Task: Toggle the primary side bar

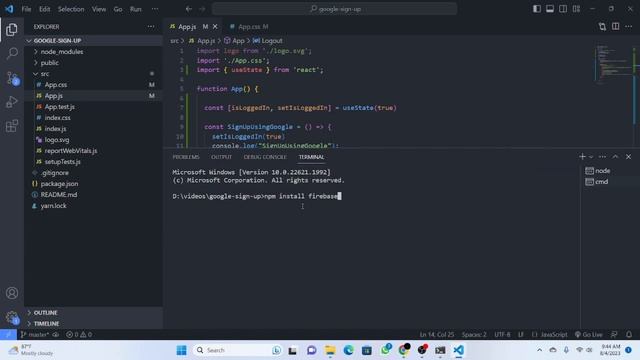Action: [537, 9]
